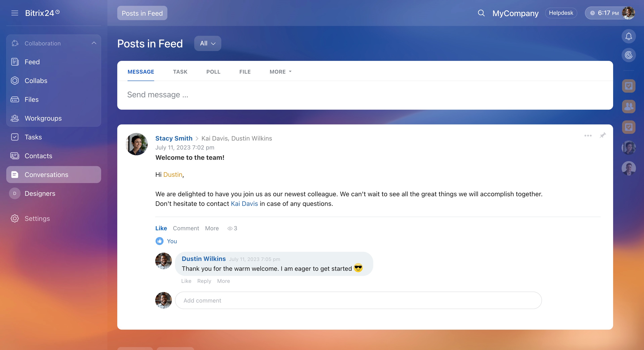Switch to the POLL tab
644x350 pixels.
click(x=213, y=72)
